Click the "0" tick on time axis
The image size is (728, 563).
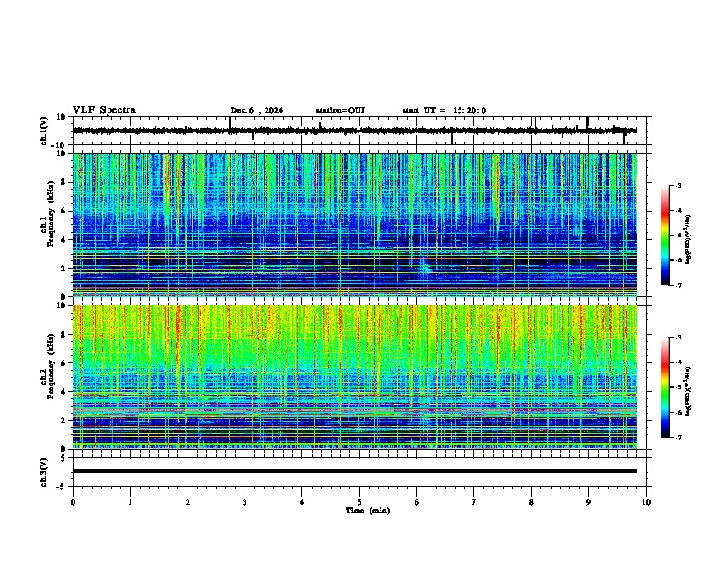coord(73,502)
